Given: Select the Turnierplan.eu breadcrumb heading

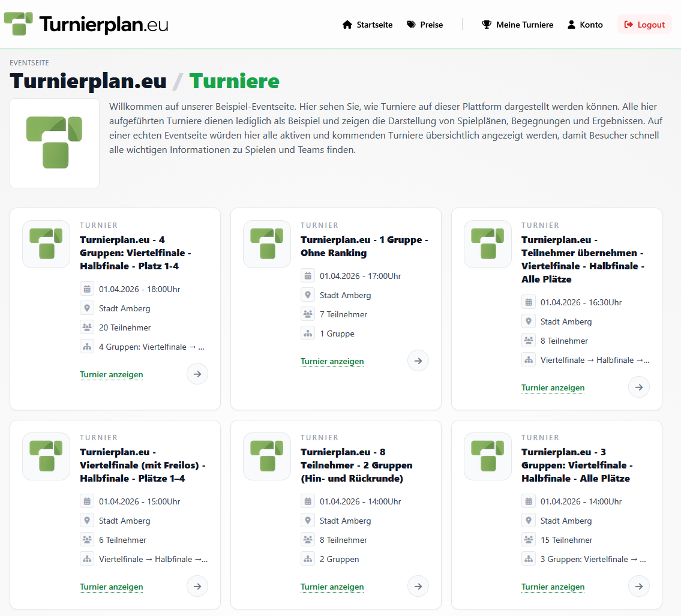Looking at the screenshot, I should click(x=88, y=81).
